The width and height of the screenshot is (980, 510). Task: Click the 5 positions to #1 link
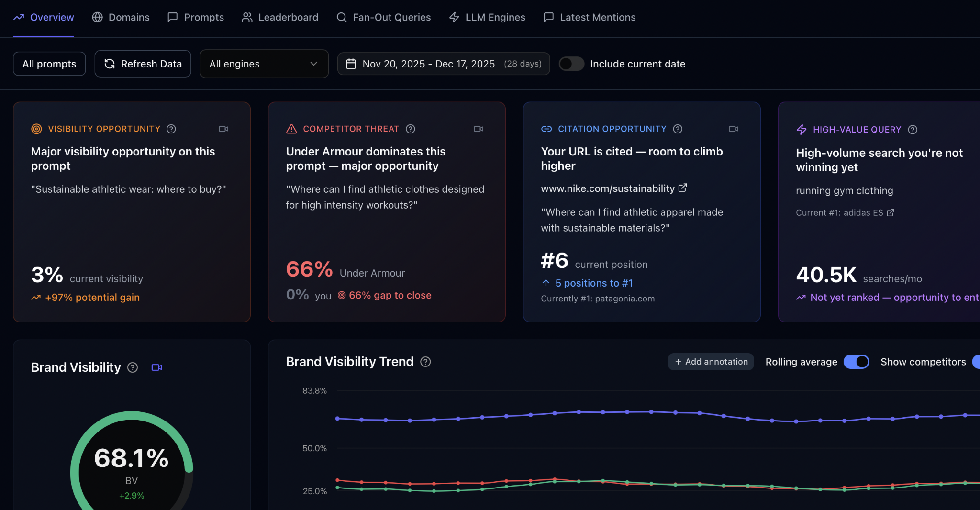593,283
